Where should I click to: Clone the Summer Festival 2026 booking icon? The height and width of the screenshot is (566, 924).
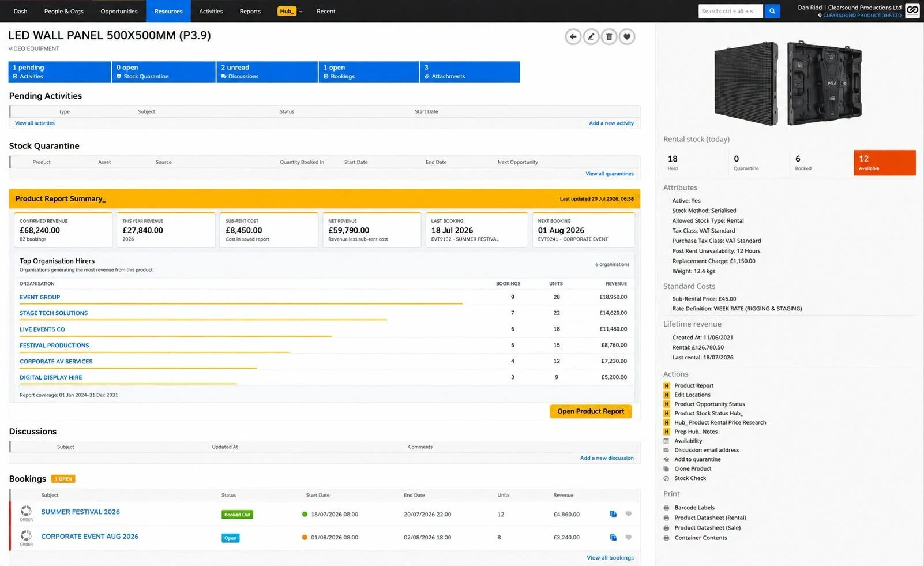pos(613,514)
